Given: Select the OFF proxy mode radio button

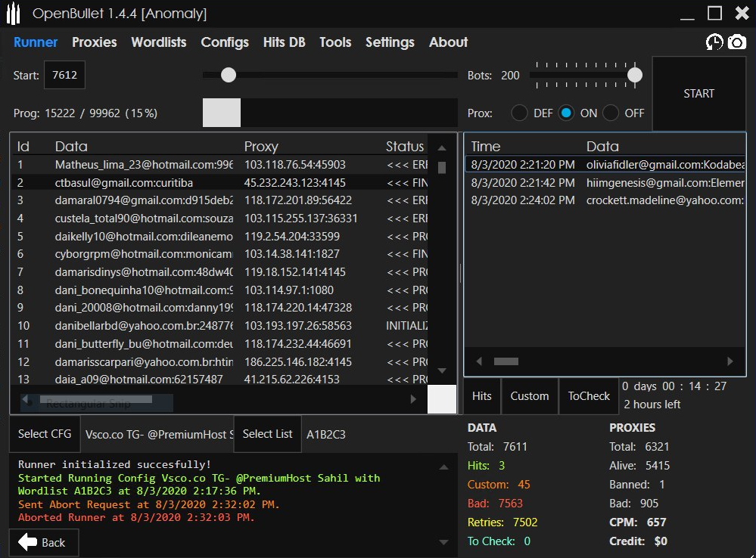Looking at the screenshot, I should [x=611, y=113].
